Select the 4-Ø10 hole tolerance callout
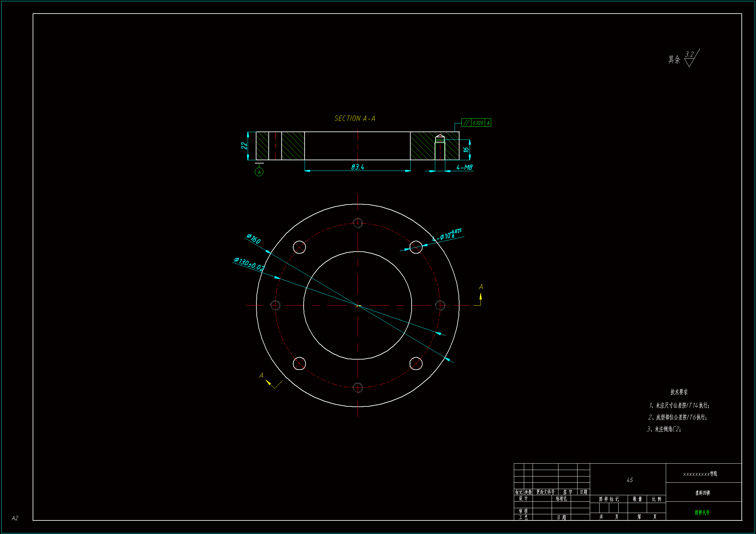This screenshot has width=756, height=534. [x=447, y=235]
